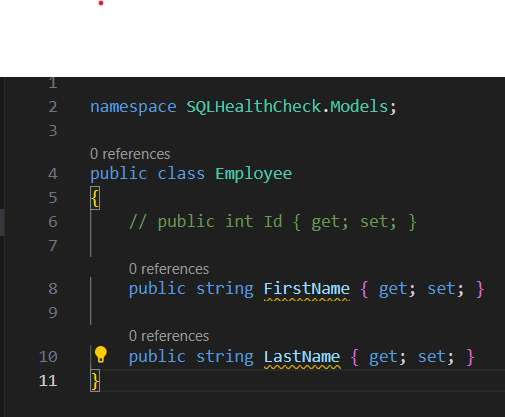Click line number 11 in the gutter
Image resolution: width=505 pixels, height=417 pixels.
tap(48, 381)
